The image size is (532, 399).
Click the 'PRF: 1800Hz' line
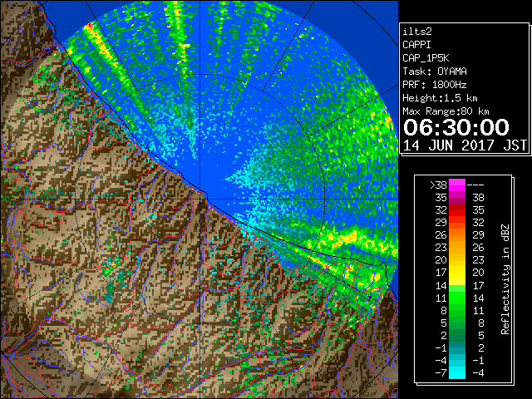pyautogui.click(x=435, y=85)
